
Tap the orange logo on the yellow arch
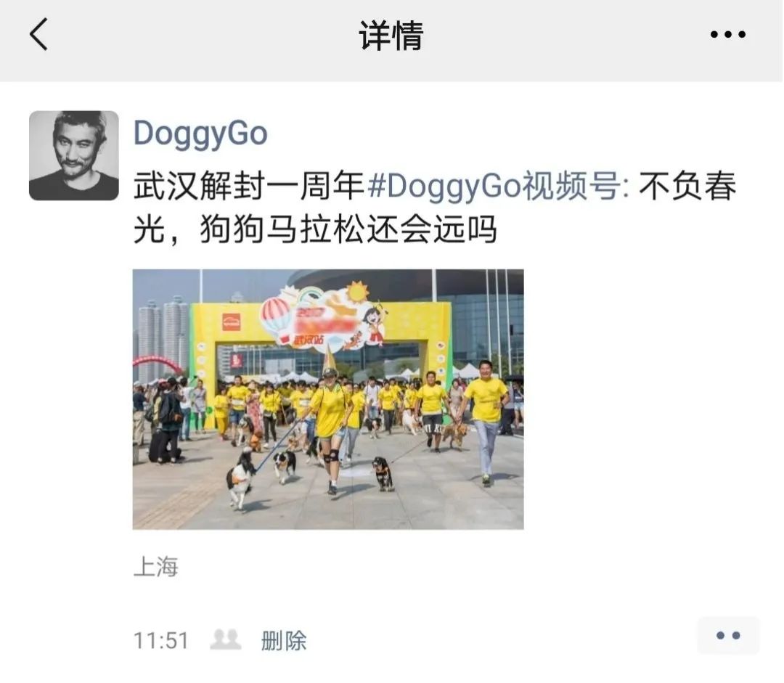tap(232, 322)
